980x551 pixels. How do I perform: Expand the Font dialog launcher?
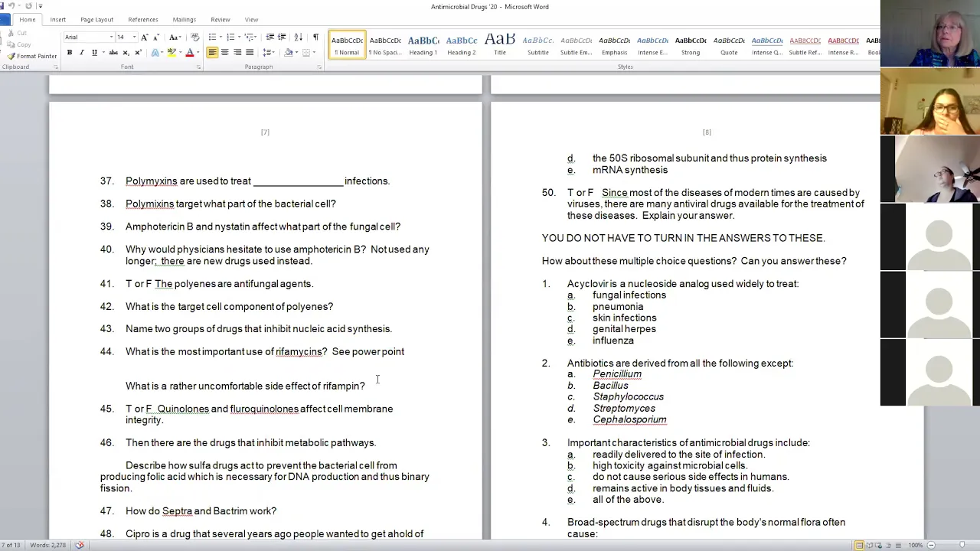tap(198, 67)
